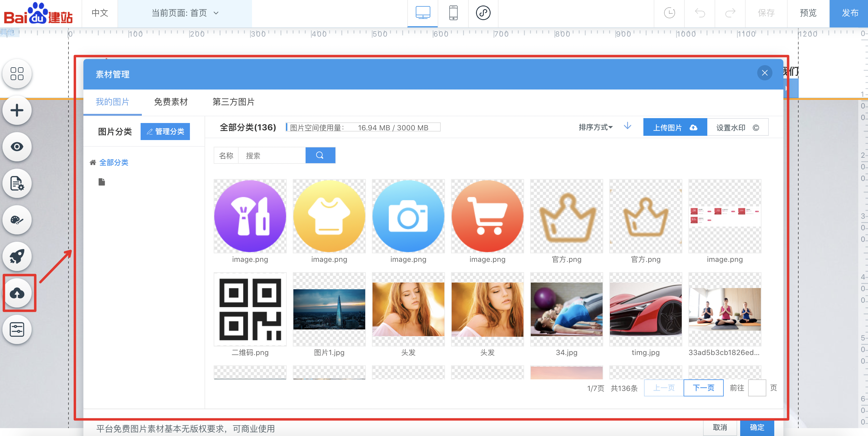Screen dimensions: 868x436
Task: Open the 当前页面: 首页 dropdown
Action: 185,13
